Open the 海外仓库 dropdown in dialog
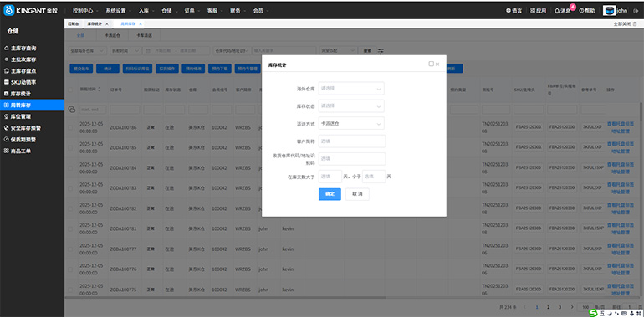Viewport: 644px width, 318px height. coord(351,88)
